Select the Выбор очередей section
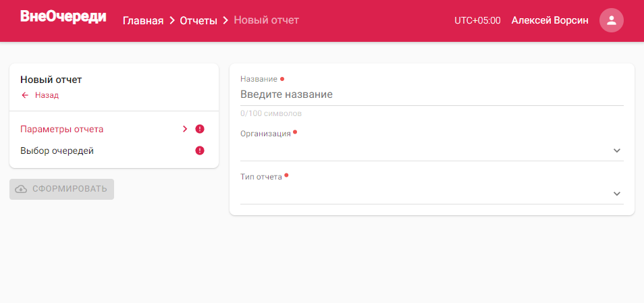 pos(114,150)
